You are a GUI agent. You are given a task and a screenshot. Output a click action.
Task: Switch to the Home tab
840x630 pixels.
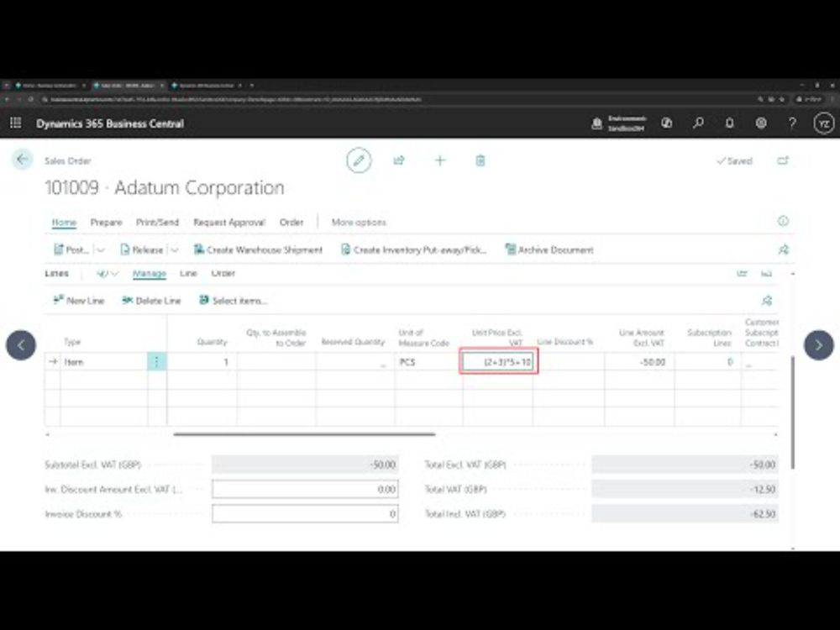64,223
